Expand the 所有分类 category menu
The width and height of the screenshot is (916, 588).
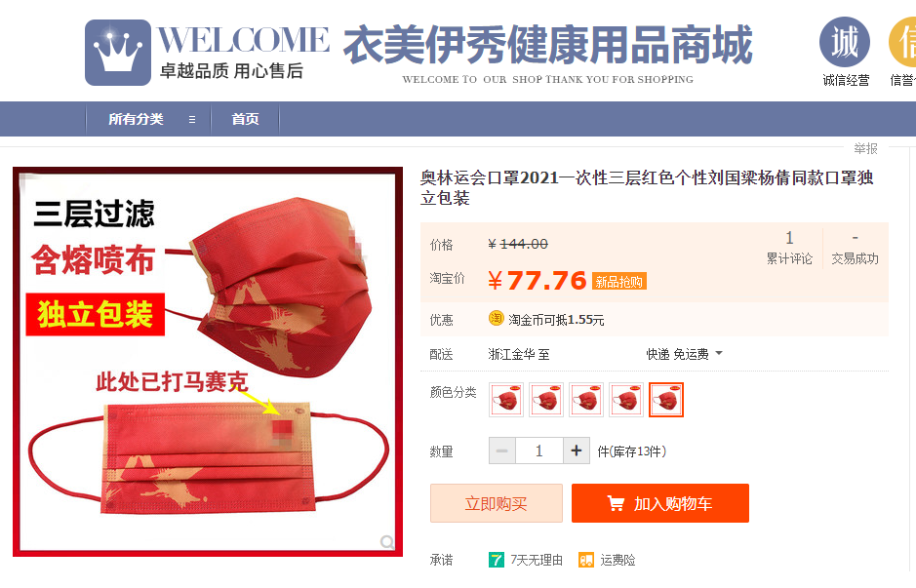click(149, 119)
